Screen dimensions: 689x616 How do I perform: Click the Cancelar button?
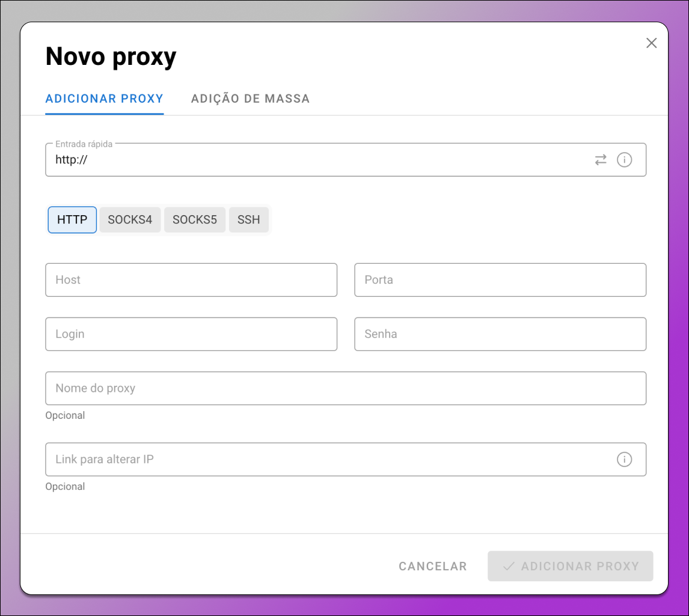tap(433, 566)
